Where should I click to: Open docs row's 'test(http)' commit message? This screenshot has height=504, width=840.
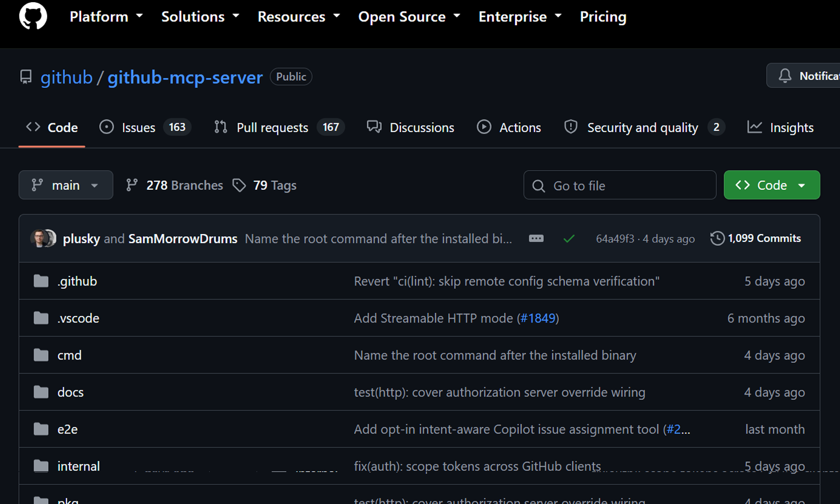pyautogui.click(x=500, y=392)
